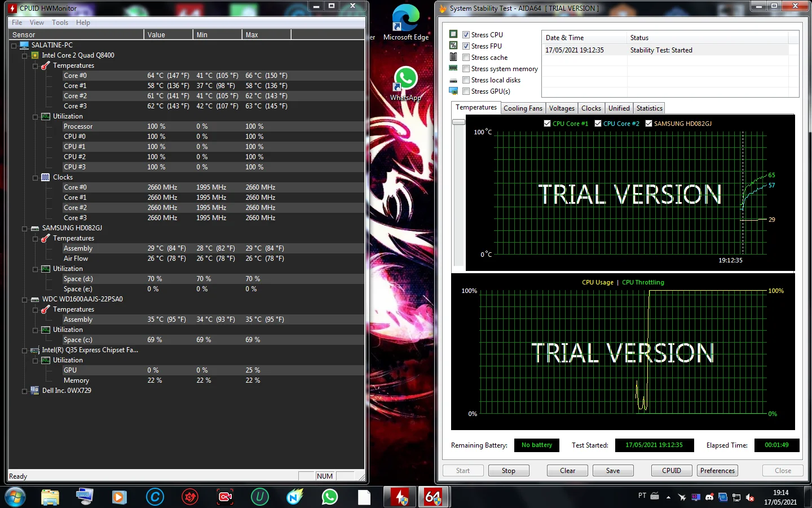The image size is (812, 508).
Task: Uncheck SAMSUNG HD082GJ in the temperature graph
Action: click(x=648, y=124)
